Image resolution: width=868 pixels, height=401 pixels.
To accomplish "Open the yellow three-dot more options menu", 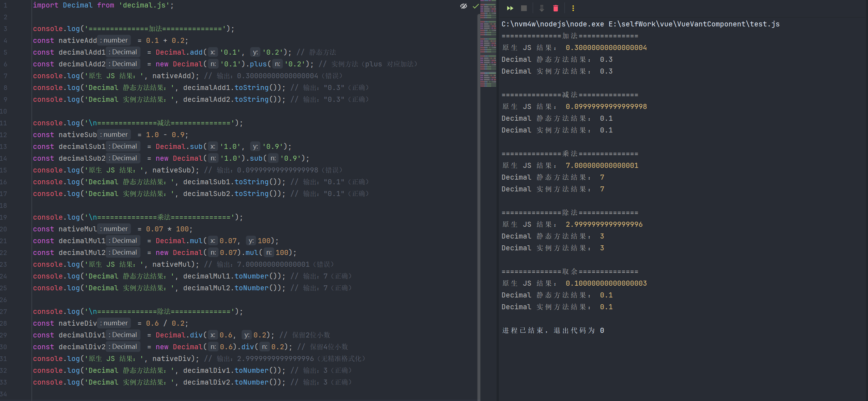I will [573, 8].
